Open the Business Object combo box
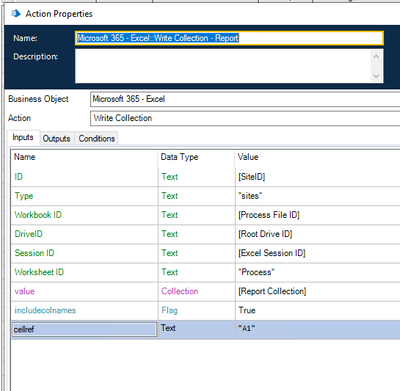 point(245,99)
